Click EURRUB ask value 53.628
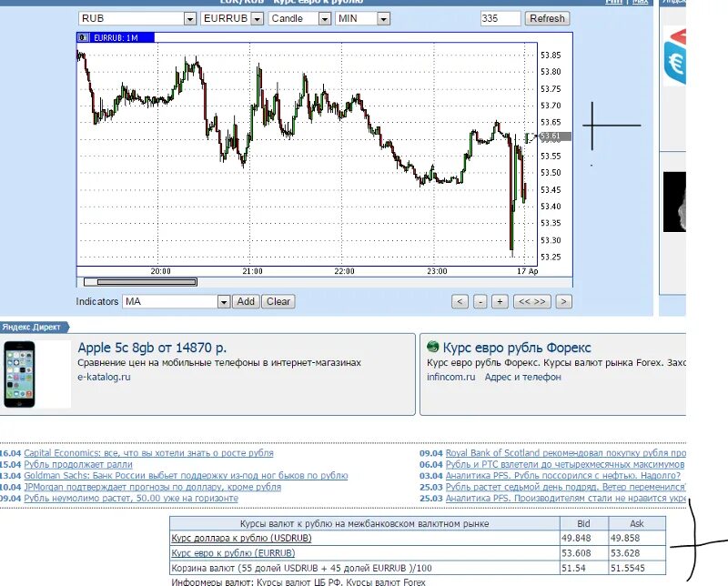The width and height of the screenshot is (728, 586). coord(625,553)
